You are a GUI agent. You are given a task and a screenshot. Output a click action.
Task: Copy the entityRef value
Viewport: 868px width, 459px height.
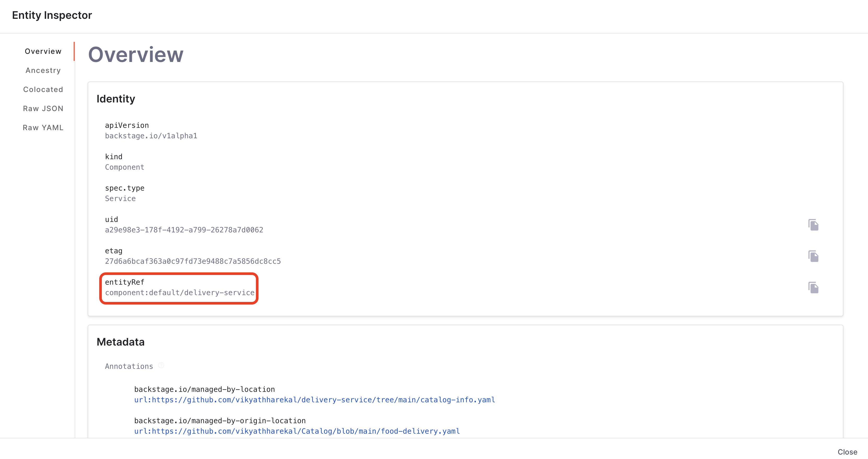click(813, 287)
